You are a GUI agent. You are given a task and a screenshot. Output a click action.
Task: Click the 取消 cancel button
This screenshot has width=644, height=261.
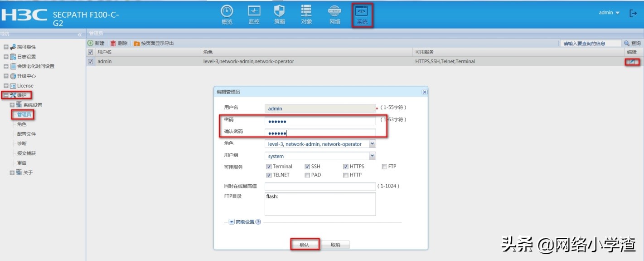[x=335, y=245]
